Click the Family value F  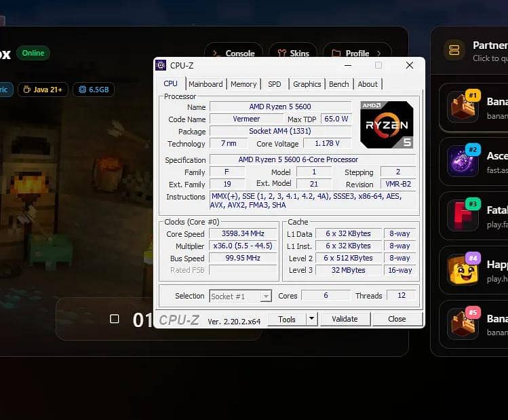pos(227,172)
